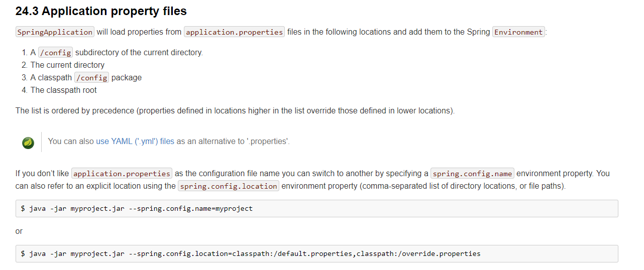Click the 'spring.config.name' inline code
Screen dimensions: 644x270
(472, 174)
